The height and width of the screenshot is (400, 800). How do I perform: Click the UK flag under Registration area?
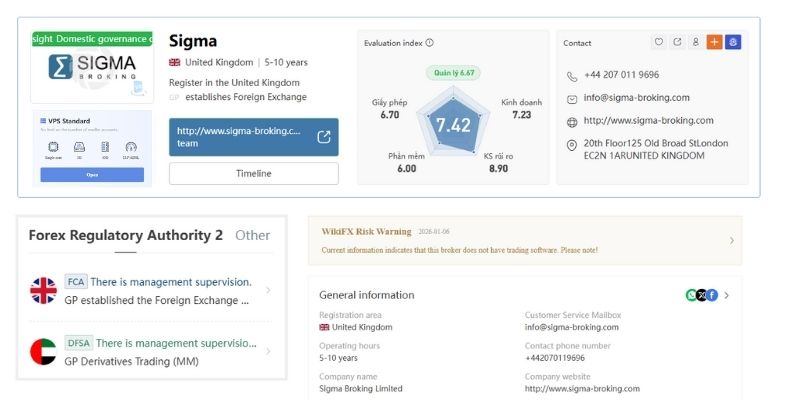(324, 328)
